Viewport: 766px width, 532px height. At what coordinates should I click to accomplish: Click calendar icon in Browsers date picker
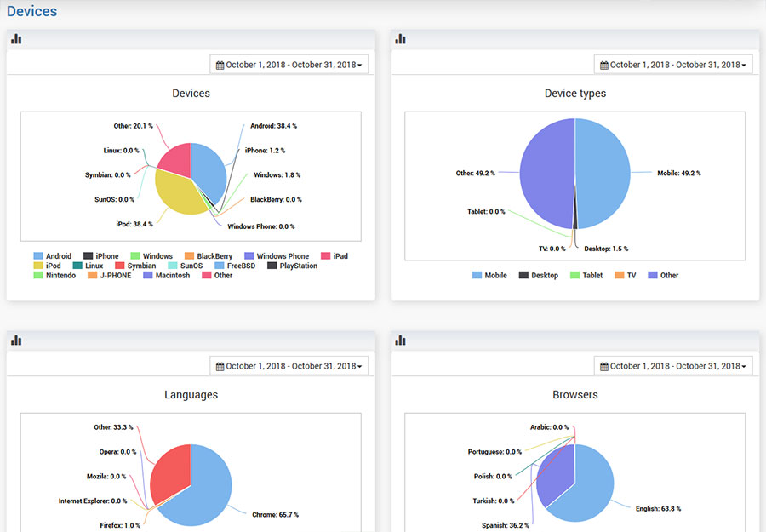[604, 367]
